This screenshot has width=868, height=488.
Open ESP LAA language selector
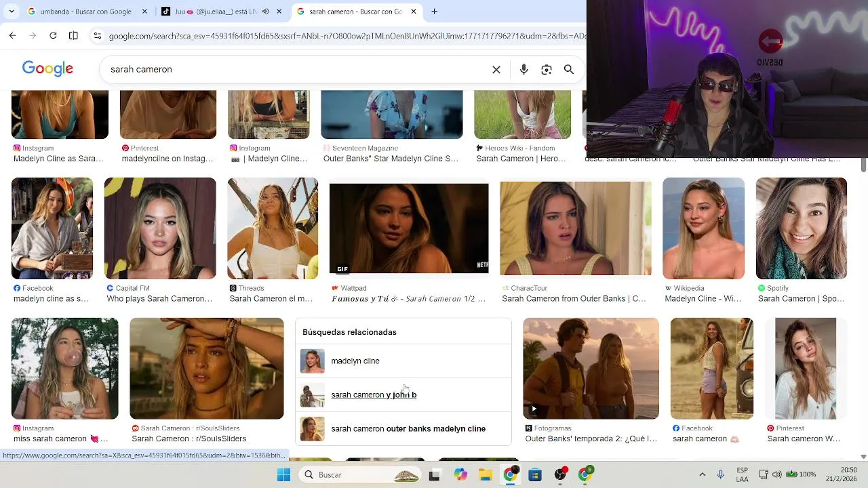tap(743, 474)
